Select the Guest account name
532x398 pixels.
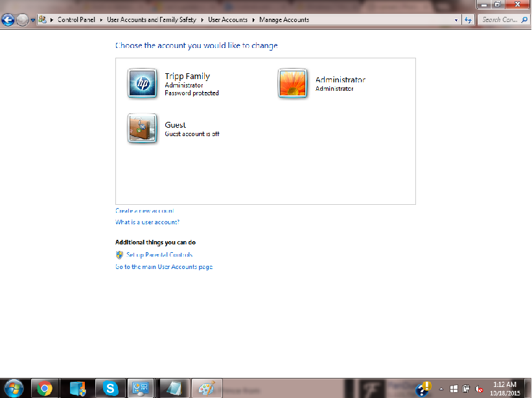pyautogui.click(x=176, y=125)
